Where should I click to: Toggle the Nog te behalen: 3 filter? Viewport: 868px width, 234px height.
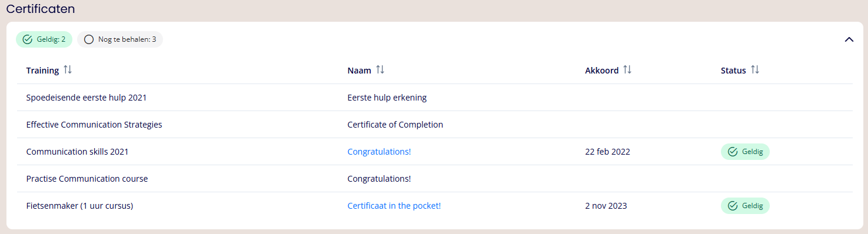point(120,39)
